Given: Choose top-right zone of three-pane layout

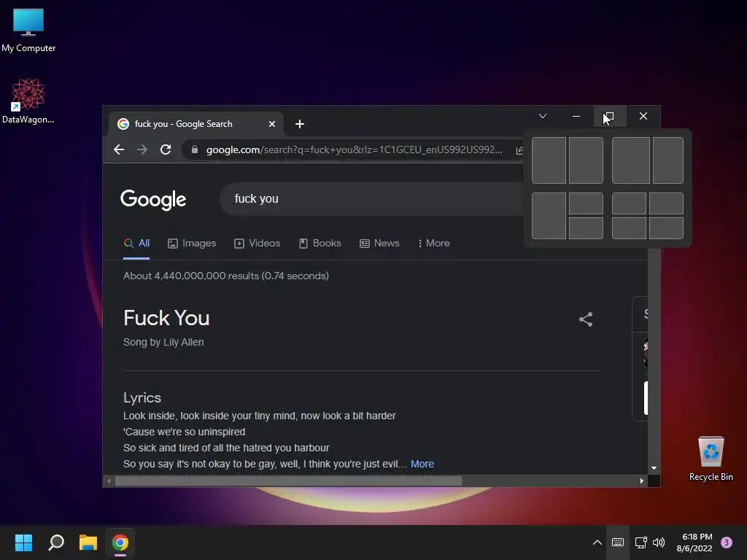Looking at the screenshot, I should pyautogui.click(x=586, y=203).
